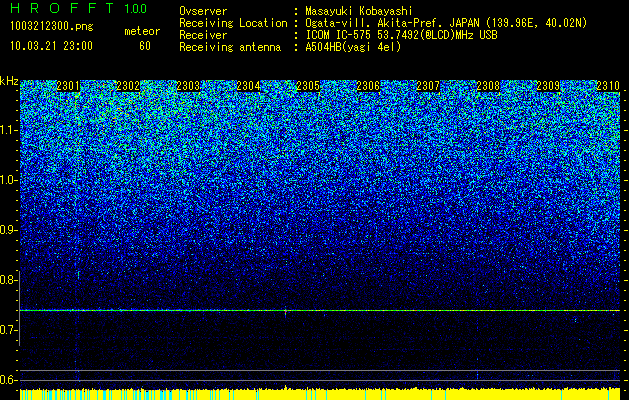This screenshot has height=400, width=629.
Task: Select the filename 1003212300.png
Action: click(x=52, y=27)
